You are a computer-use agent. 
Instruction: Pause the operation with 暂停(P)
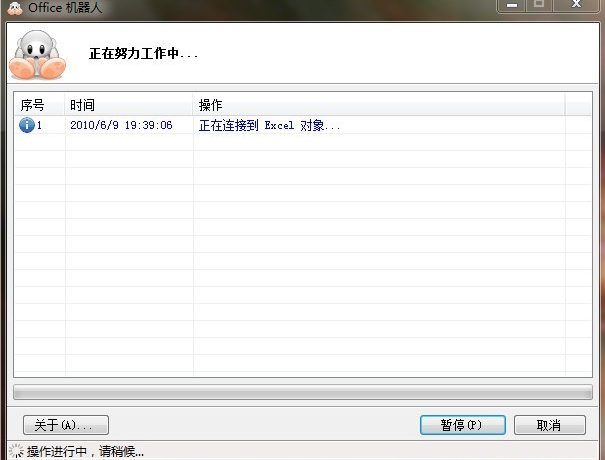(463, 425)
